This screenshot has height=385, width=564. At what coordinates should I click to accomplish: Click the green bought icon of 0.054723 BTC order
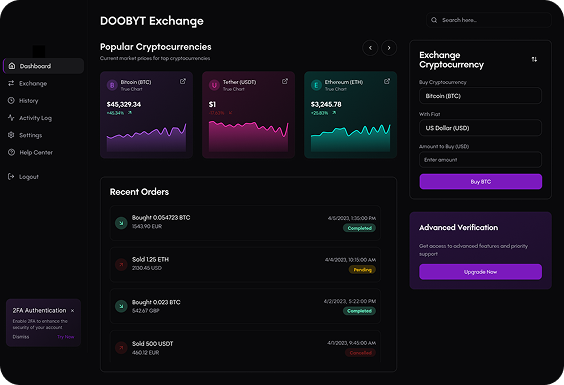[121, 223]
